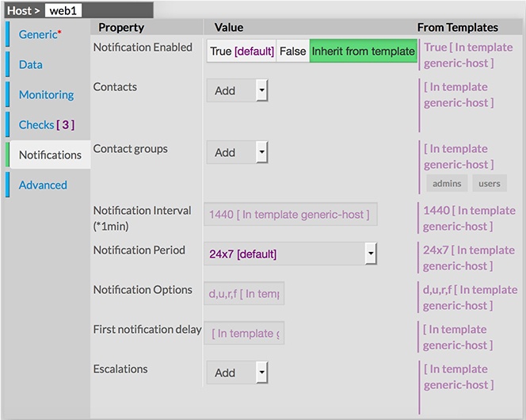Expand the Notification Period dropdown
Viewport: 526px width, 420px height.
click(x=290, y=254)
